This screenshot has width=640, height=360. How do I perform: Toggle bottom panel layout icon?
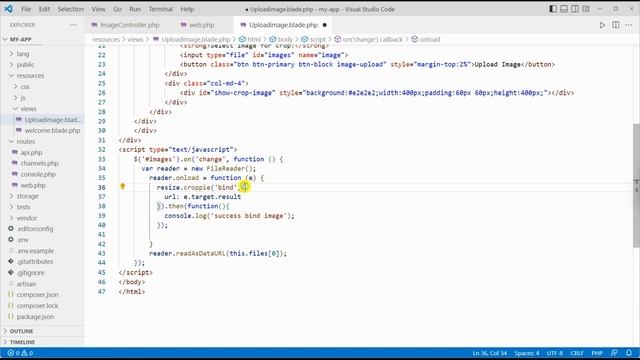pyautogui.click(x=564, y=9)
